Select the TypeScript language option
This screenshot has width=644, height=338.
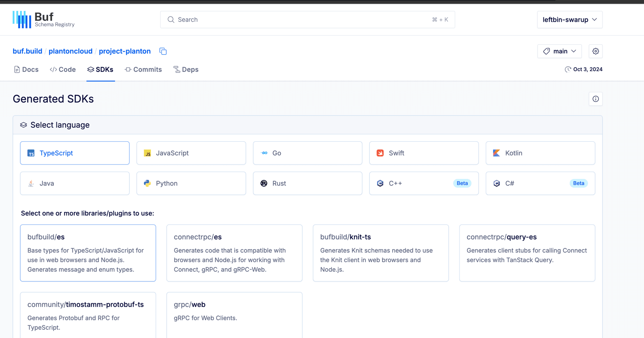[x=75, y=153]
